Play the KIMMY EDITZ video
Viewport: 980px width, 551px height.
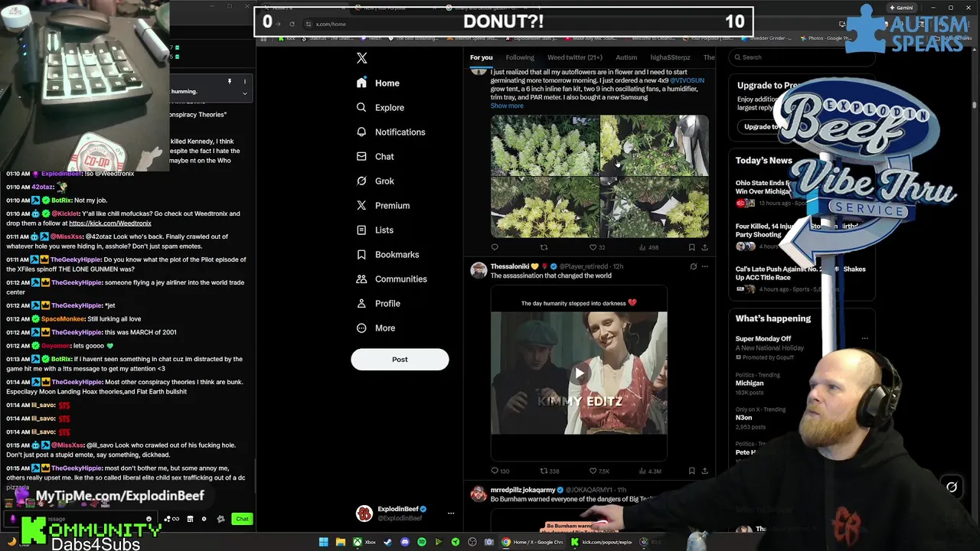[x=579, y=373]
